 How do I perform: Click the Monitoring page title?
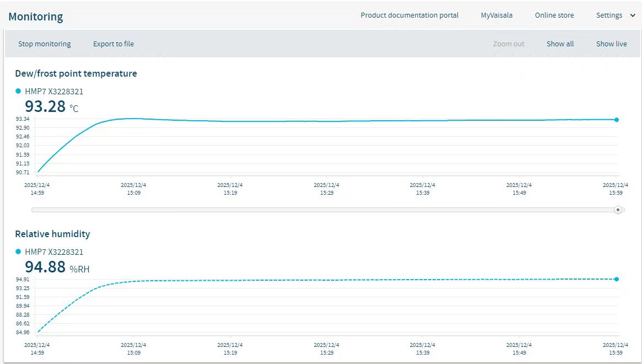click(36, 17)
